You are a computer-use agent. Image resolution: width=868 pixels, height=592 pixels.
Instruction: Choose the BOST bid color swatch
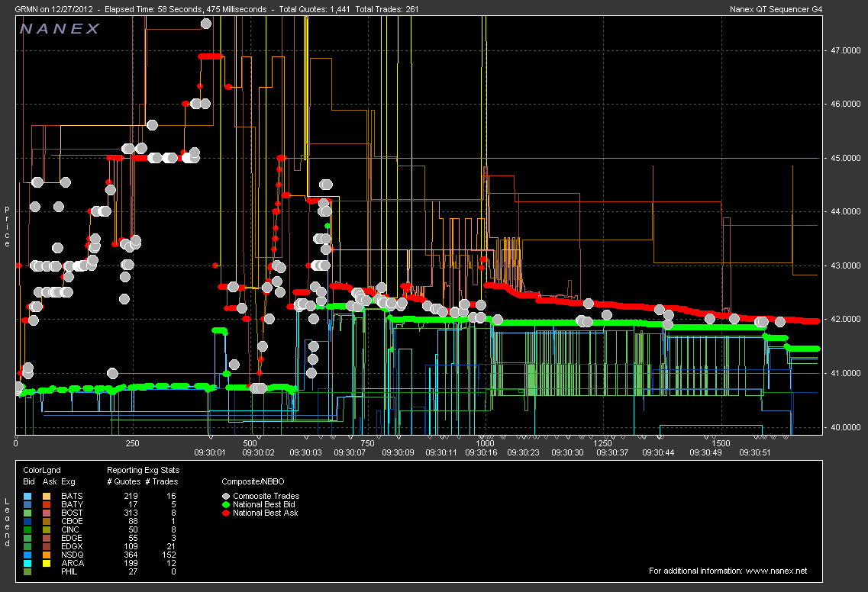[28, 513]
